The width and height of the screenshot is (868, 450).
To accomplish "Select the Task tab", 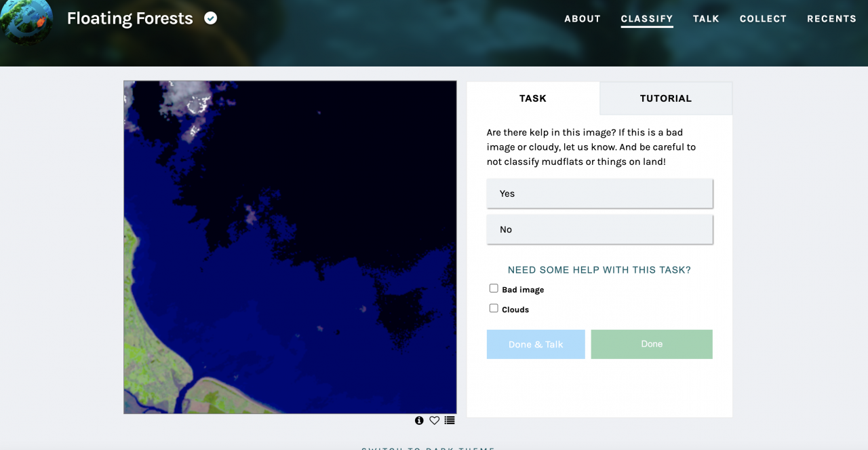I will tap(533, 98).
